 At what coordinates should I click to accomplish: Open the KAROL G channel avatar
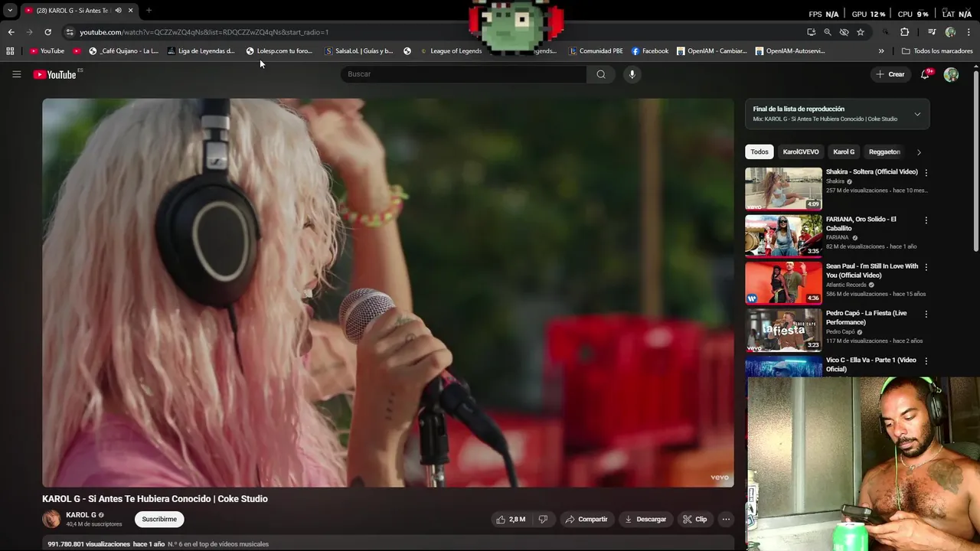(x=51, y=520)
